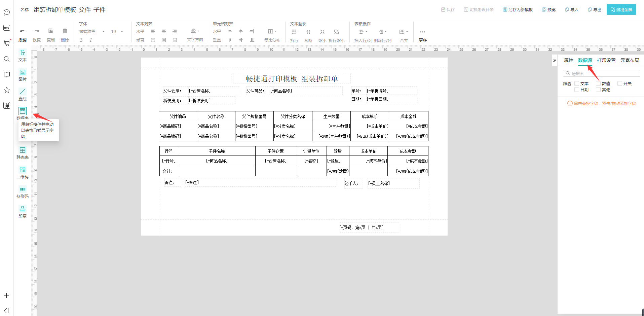644x316 pixels.
Task: Open the font size dropdown
Action: (x=117, y=32)
